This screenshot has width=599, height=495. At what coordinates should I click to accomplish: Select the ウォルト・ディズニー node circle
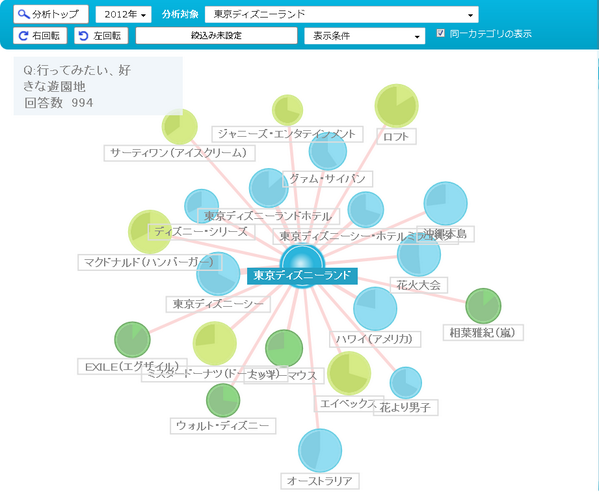(223, 400)
